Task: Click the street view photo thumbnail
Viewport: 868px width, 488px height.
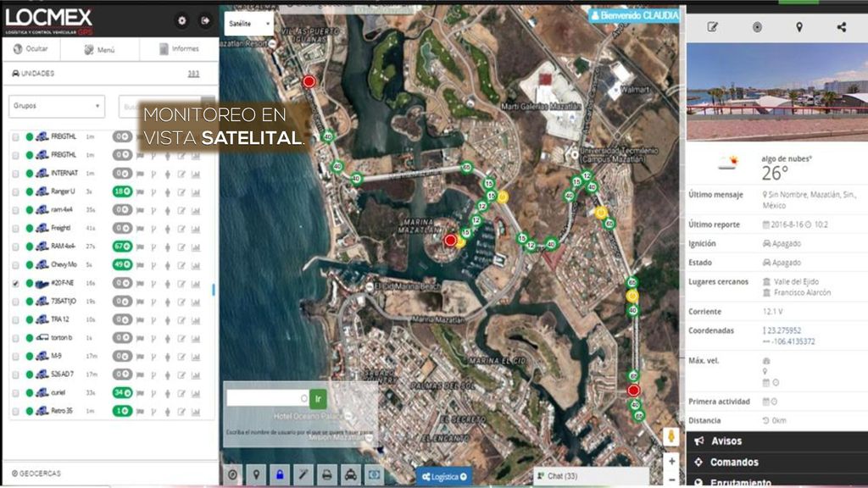Action: pyautogui.click(x=777, y=91)
